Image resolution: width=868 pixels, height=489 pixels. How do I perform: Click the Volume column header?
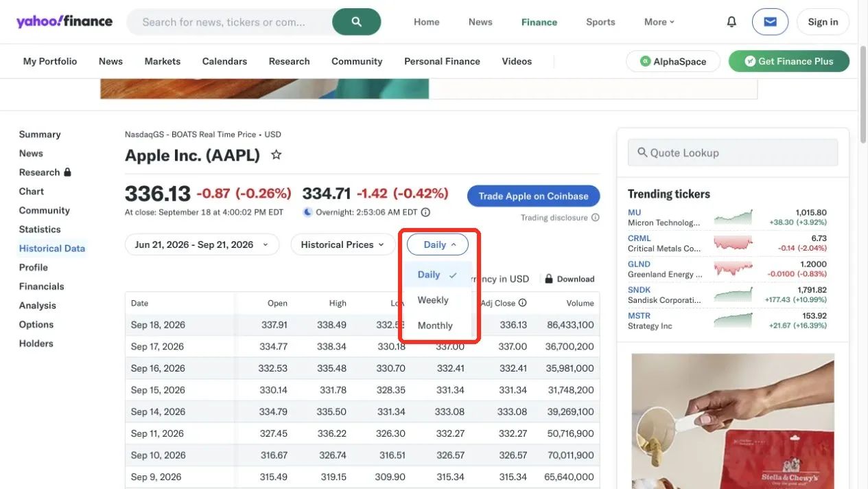(580, 303)
